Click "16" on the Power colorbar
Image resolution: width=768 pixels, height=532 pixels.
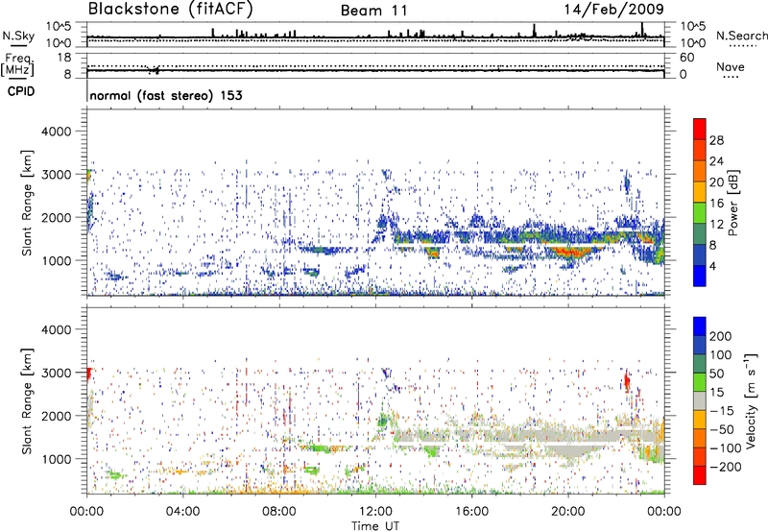pos(716,204)
